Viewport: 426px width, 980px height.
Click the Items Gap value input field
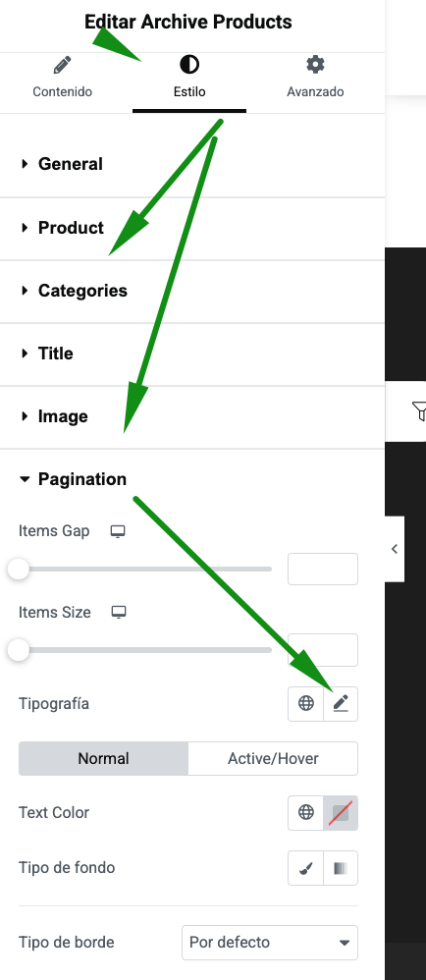[x=323, y=569]
